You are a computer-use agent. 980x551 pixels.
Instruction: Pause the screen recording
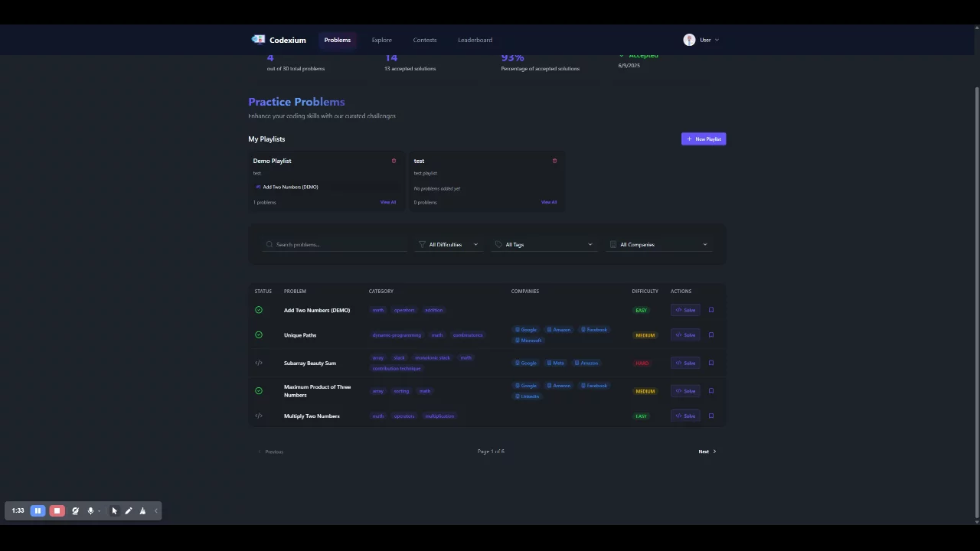[38, 510]
